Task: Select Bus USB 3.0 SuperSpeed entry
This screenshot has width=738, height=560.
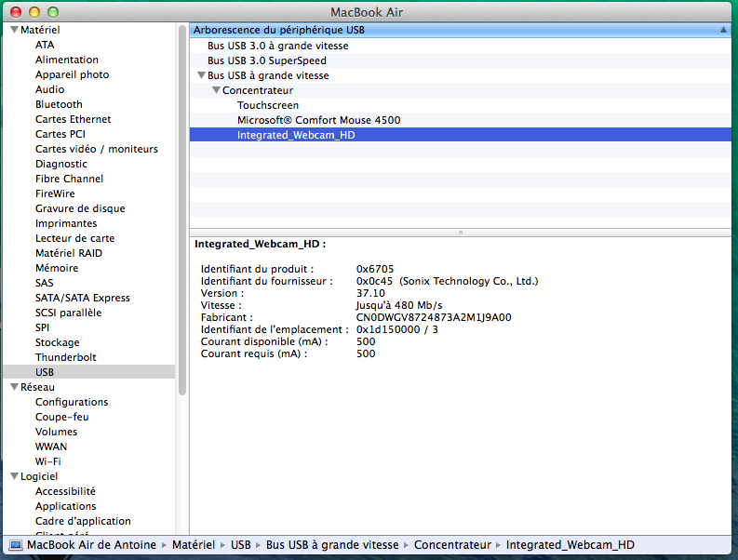Action: [266, 60]
